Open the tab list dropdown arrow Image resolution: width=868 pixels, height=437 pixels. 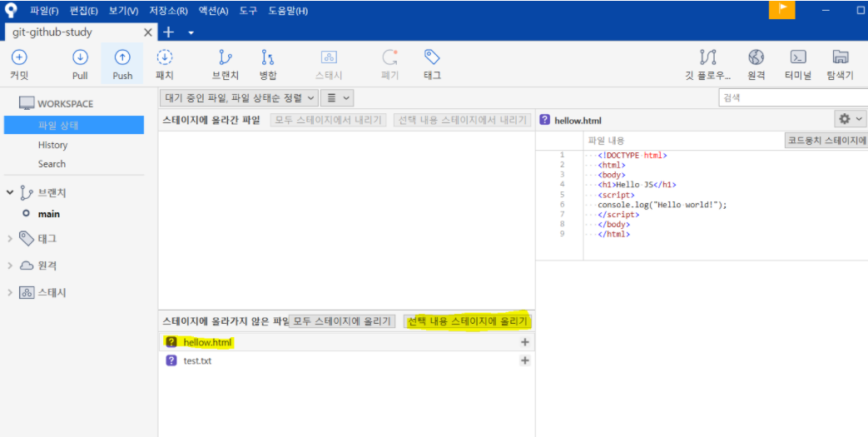coord(191,32)
